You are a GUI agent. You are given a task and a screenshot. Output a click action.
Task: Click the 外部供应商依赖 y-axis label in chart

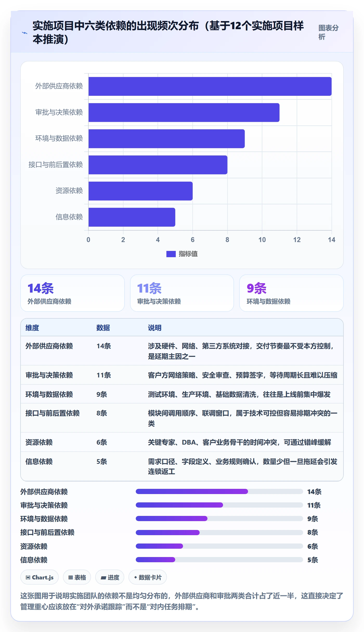pos(59,86)
